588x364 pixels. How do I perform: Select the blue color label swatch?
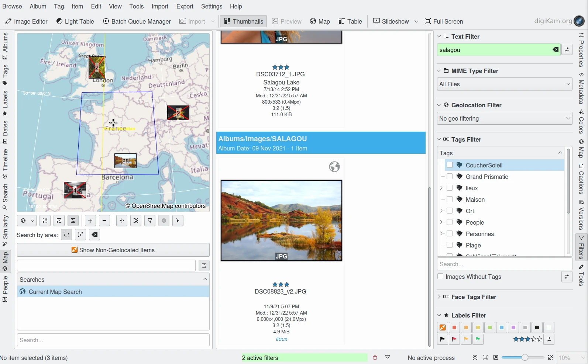click(x=502, y=327)
